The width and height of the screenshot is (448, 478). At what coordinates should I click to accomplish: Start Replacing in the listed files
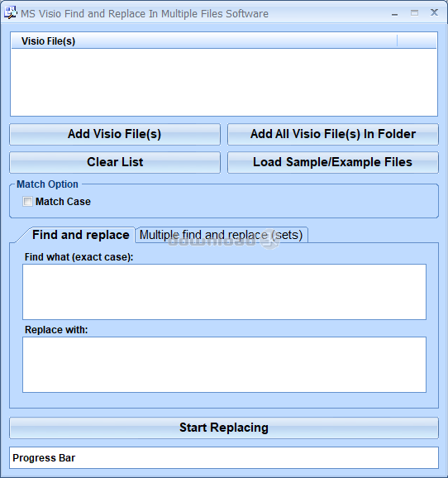coord(224,428)
